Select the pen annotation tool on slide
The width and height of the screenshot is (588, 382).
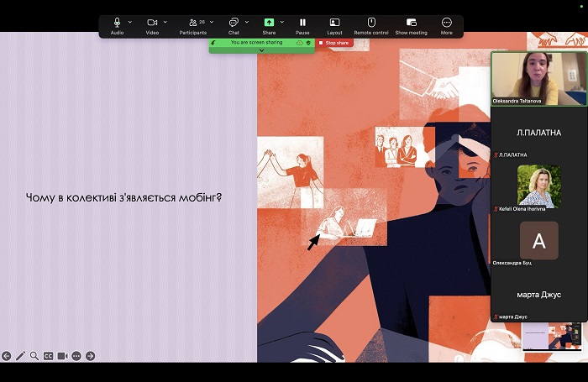tap(21, 356)
